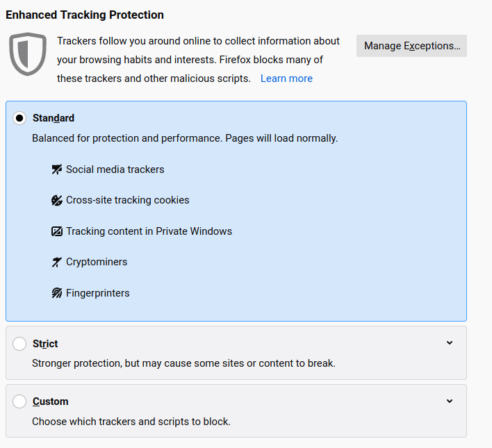The width and height of the screenshot is (492, 448).
Task: Open the Manage Exceptions dialog
Action: tap(411, 46)
